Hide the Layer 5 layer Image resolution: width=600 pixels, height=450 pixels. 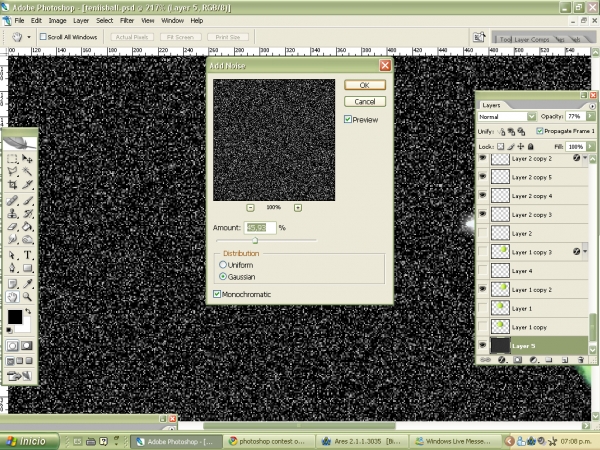(x=483, y=345)
